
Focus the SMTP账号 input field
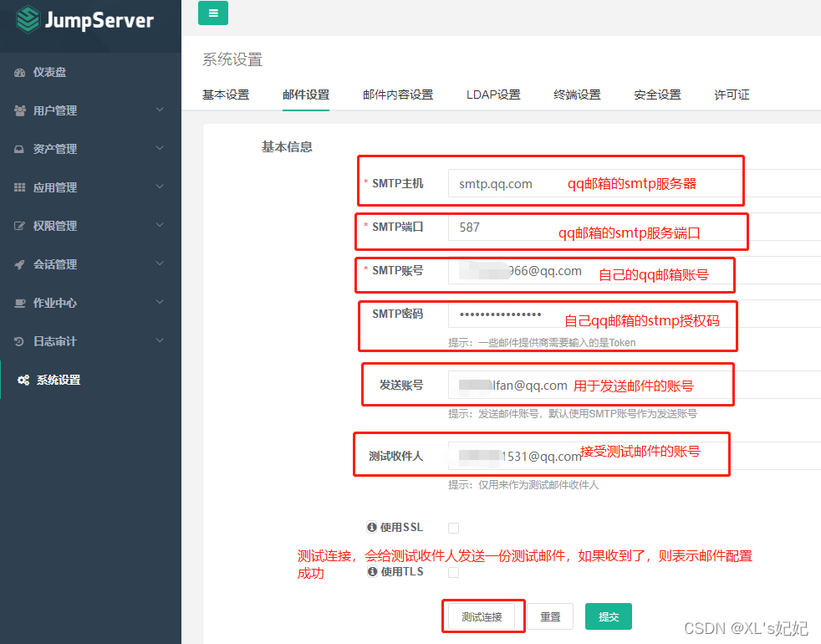point(635,270)
